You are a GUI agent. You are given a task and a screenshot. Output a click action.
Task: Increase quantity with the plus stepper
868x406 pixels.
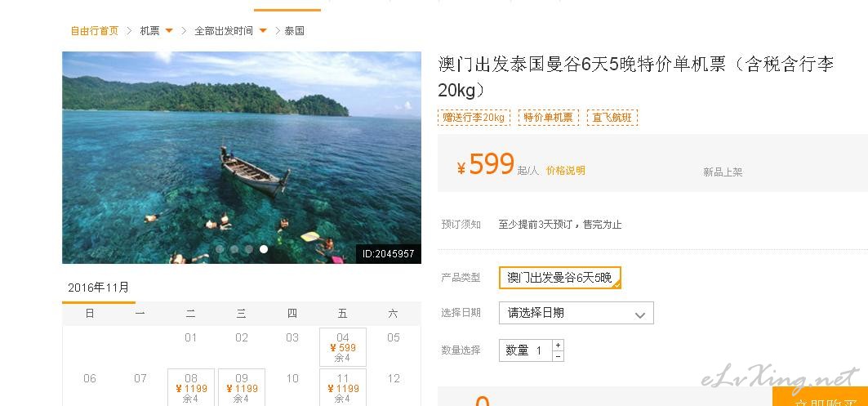point(558,345)
